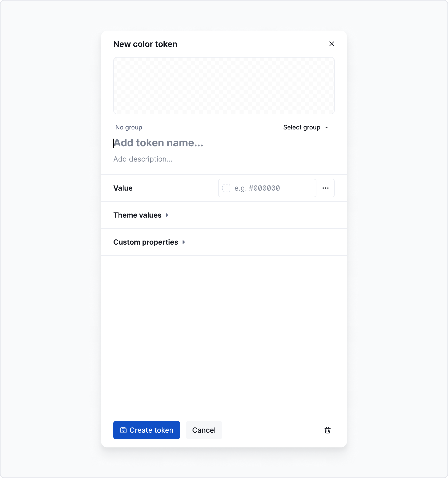The image size is (448, 478).
Task: Click the No group label
Action: [x=129, y=127]
